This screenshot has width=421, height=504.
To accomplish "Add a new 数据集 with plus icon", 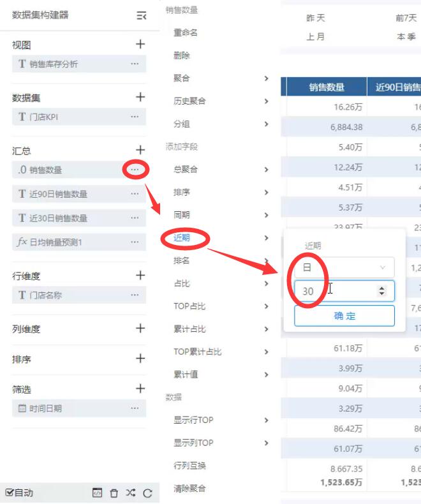I will pyautogui.click(x=140, y=97).
